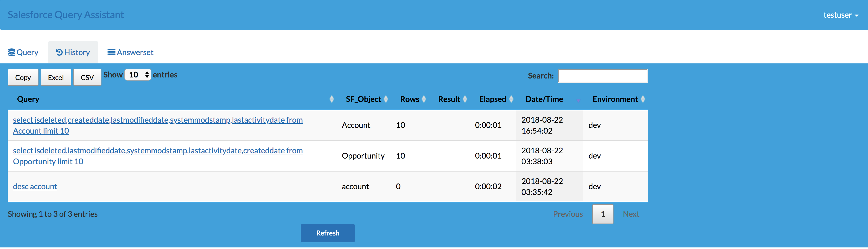The image size is (868, 249).
Task: Switch to the Answerset tab
Action: [x=130, y=53]
